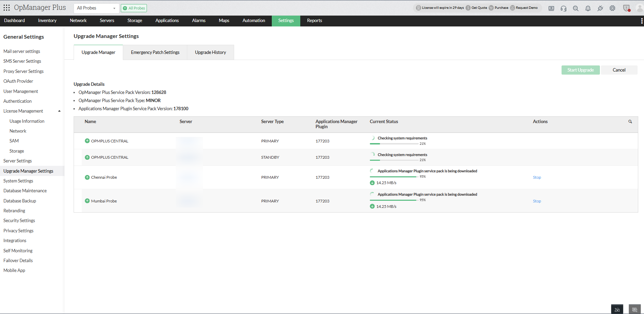Viewport: 644px width, 314px height.
Task: Click the shield security alert icon
Action: [626, 8]
